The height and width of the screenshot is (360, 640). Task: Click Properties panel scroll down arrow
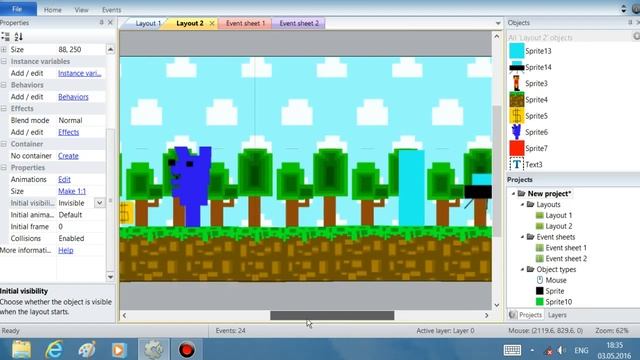click(x=110, y=277)
